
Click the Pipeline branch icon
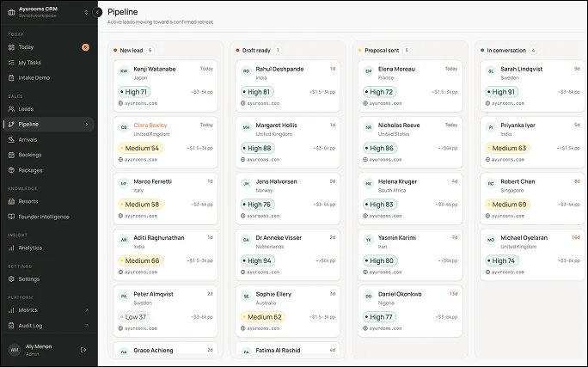coord(11,125)
